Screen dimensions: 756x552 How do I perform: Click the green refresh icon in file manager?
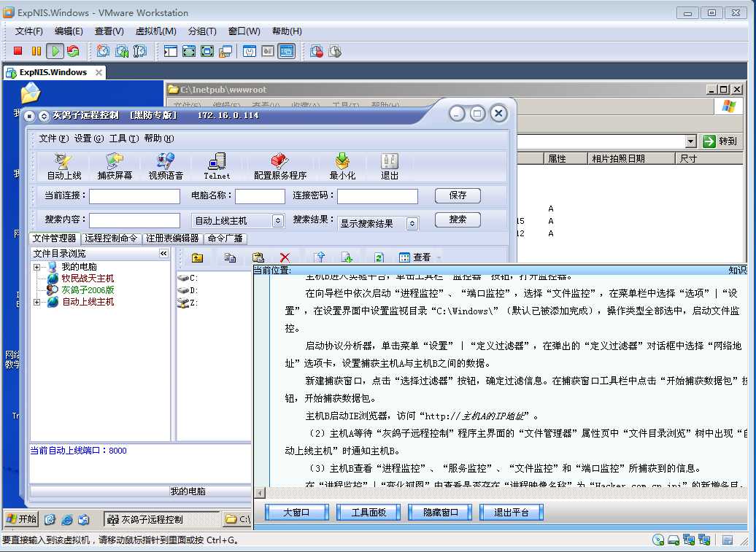click(379, 257)
